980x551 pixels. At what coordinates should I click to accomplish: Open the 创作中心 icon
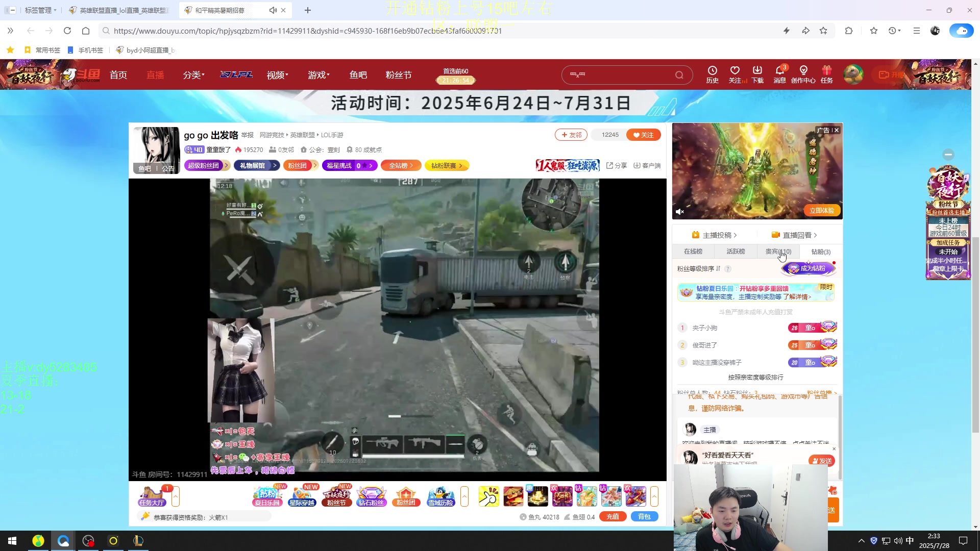(803, 74)
